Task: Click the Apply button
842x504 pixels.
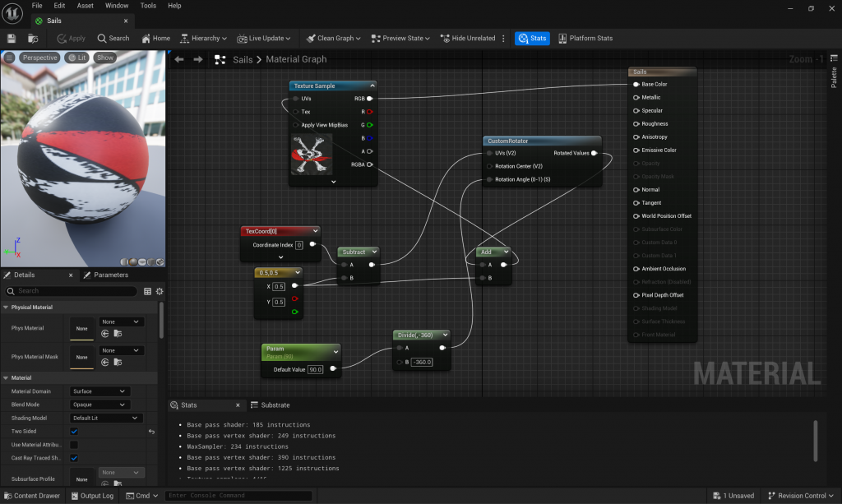Action: pos(72,38)
